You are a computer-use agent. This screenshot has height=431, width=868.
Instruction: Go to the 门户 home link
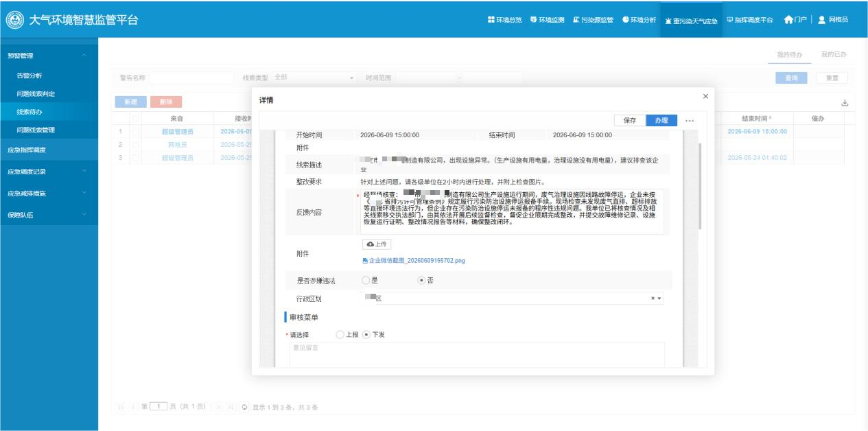tap(796, 20)
